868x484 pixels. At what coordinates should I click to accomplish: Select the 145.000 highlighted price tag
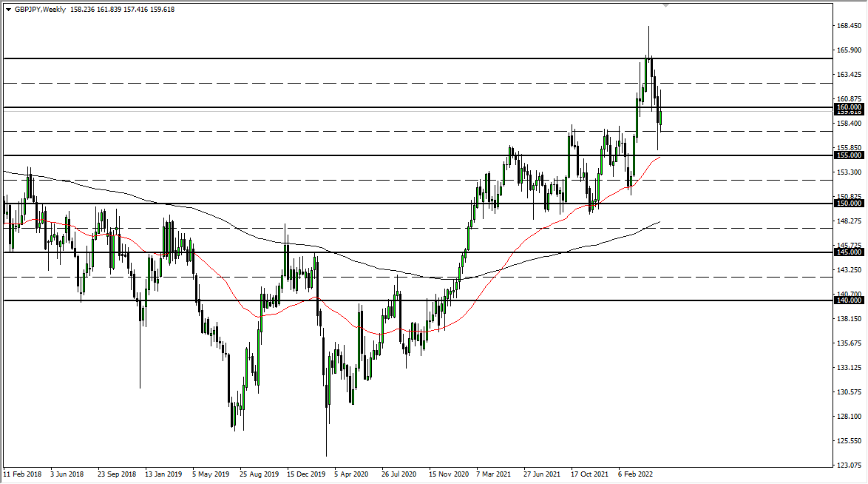tap(847, 252)
